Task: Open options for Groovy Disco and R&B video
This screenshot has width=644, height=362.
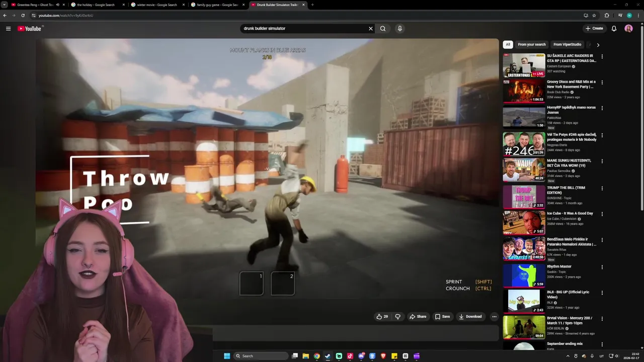Action: (602, 82)
